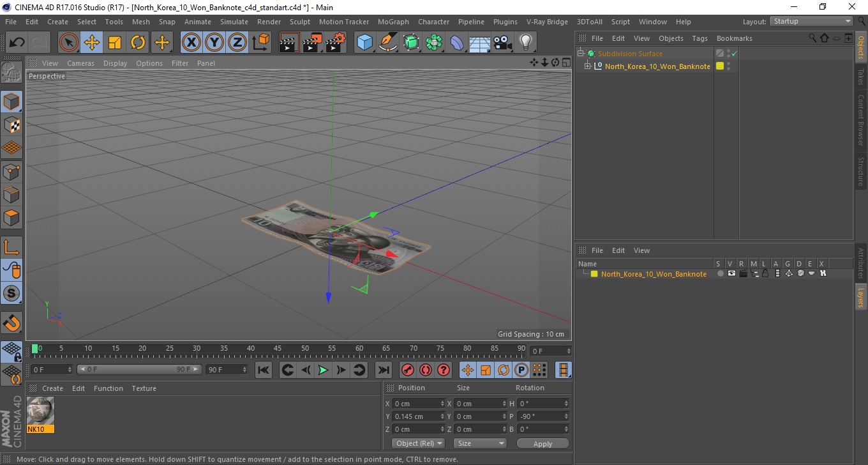
Task: Add a Camera object
Action: [x=502, y=43]
